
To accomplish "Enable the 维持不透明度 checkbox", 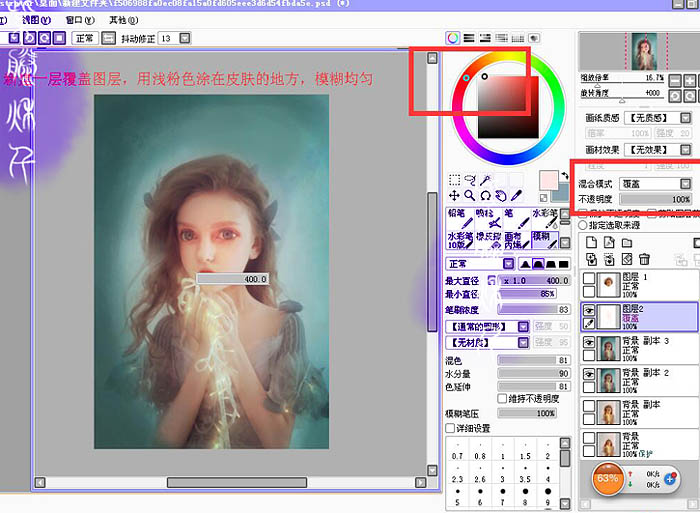I will (502, 398).
